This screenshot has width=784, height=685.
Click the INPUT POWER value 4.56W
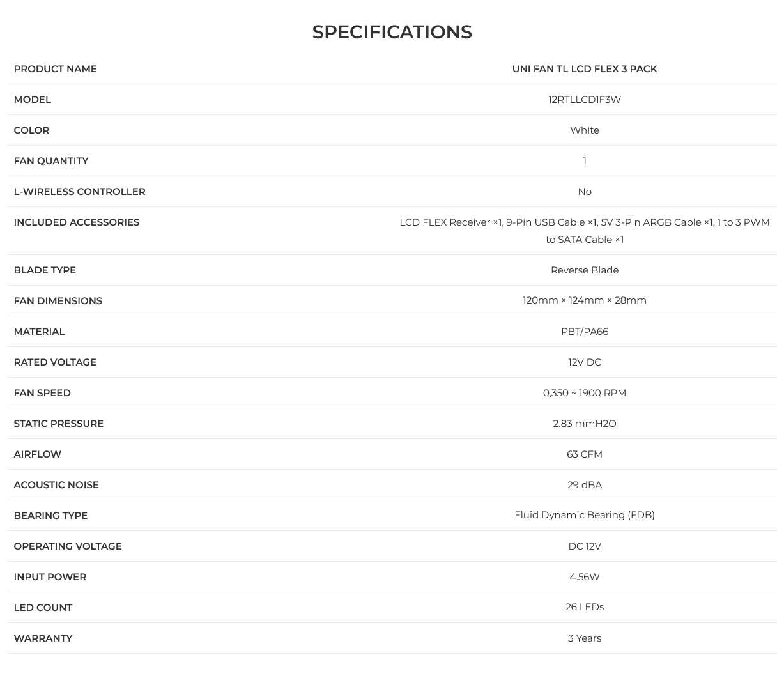[x=585, y=577]
